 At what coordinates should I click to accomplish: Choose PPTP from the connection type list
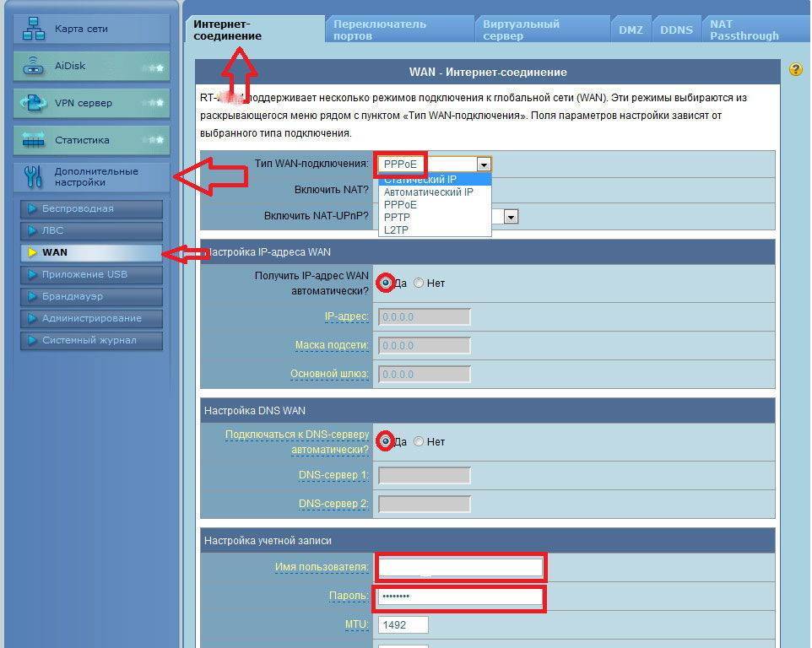(x=397, y=217)
